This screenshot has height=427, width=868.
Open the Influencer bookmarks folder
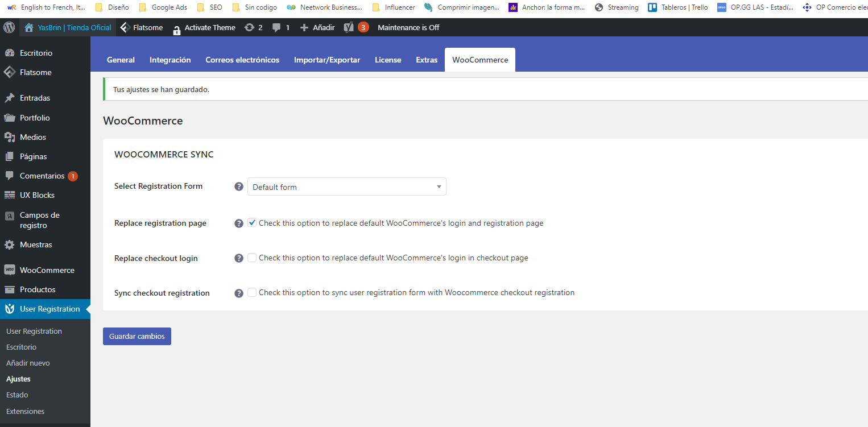pos(394,7)
